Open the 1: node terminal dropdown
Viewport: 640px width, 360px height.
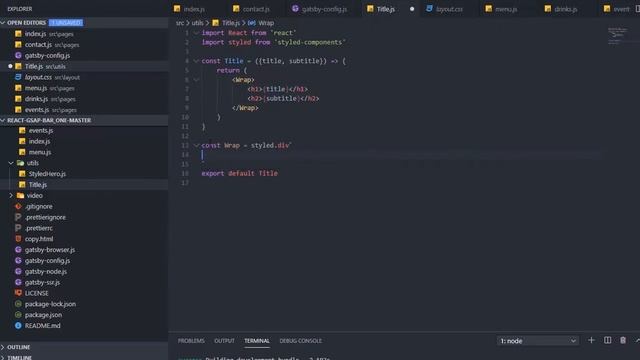tap(538, 341)
